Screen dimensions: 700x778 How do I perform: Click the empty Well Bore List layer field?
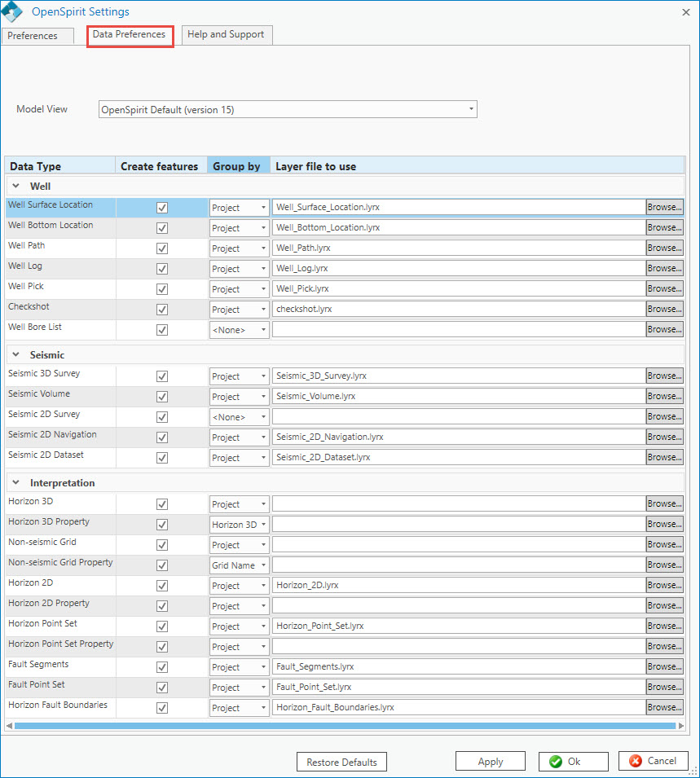460,329
